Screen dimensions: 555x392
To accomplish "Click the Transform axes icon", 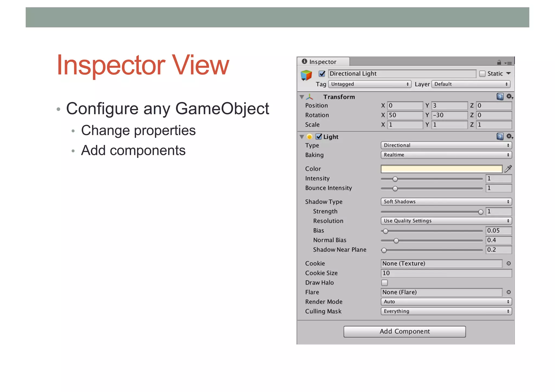I will click(x=310, y=97).
